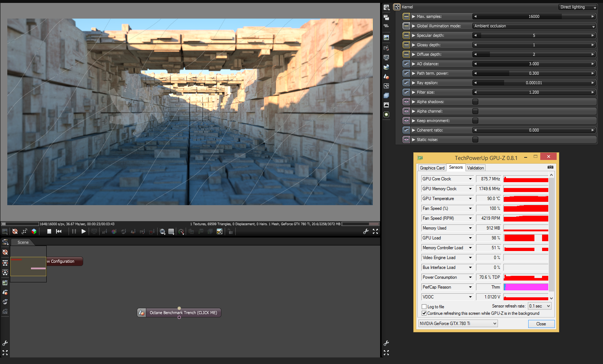The image size is (603, 364).
Task: Open the NVIDIA GeForce GTX 780 Ti device dropdown
Action: point(458,324)
